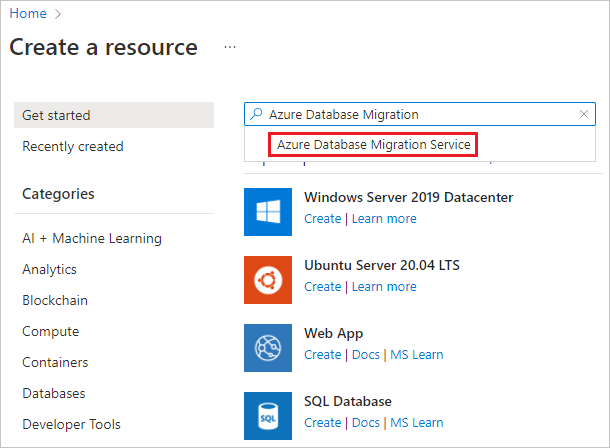Create a Windows Server 2019 Datacenter
This screenshot has height=448, width=610.
322,219
